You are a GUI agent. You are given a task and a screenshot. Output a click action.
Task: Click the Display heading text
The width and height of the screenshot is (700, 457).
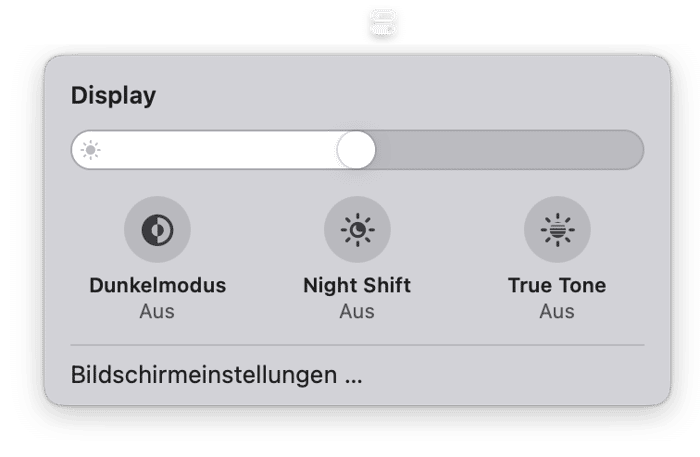113,96
